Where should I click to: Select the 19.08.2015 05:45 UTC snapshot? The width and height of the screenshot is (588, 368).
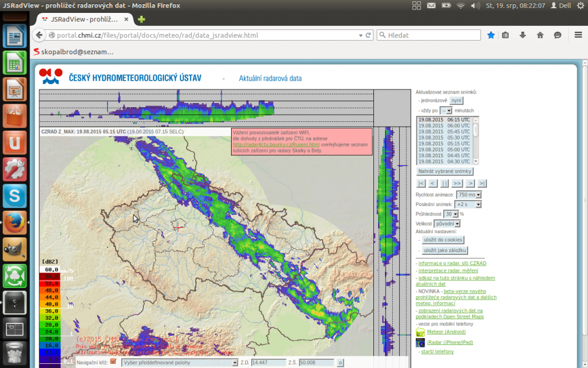pyautogui.click(x=443, y=132)
